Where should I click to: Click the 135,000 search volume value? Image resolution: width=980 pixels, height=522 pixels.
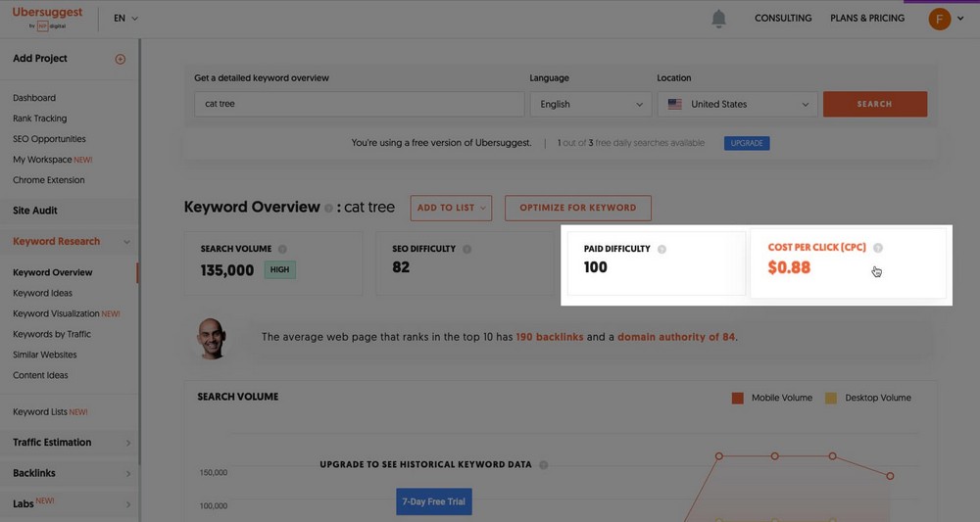(227, 271)
